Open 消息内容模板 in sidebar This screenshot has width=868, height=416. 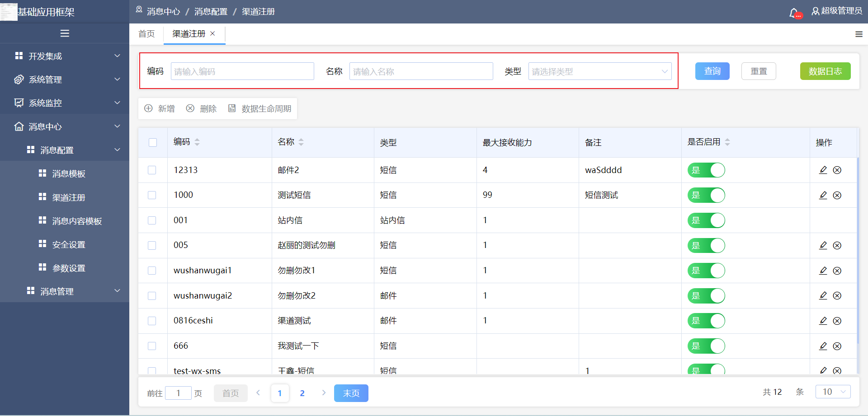click(65, 221)
